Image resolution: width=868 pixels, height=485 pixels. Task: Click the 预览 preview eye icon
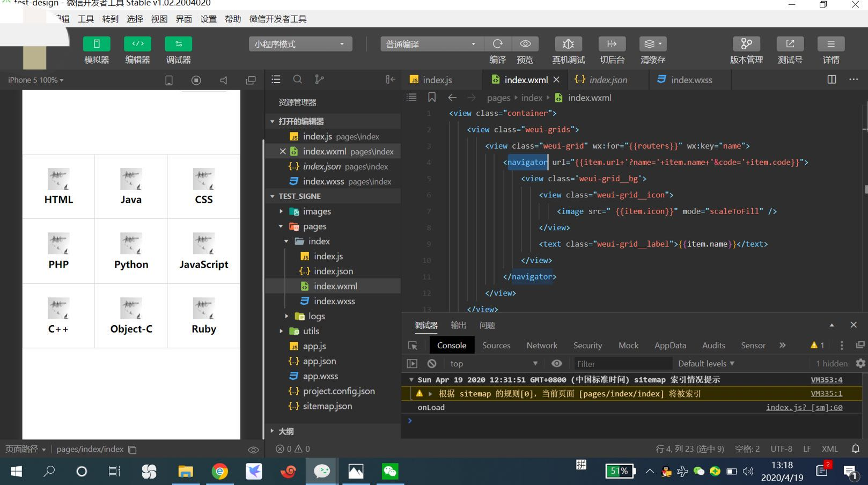525,44
